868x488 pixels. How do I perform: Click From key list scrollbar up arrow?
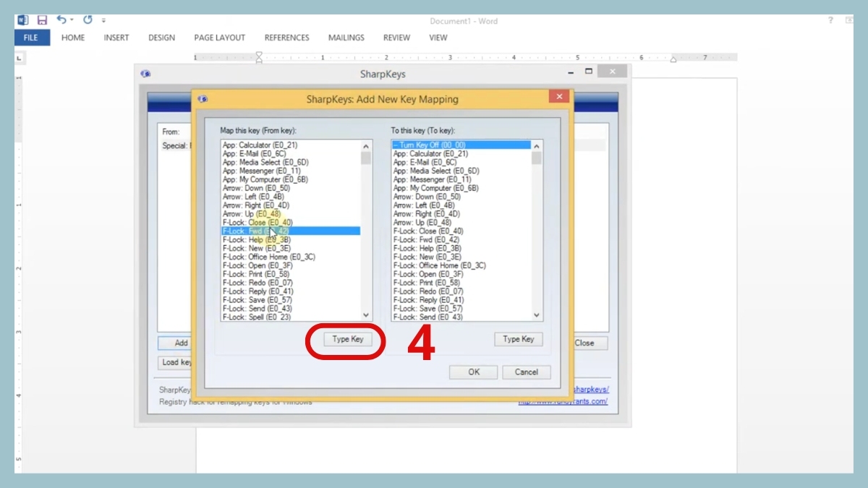366,145
